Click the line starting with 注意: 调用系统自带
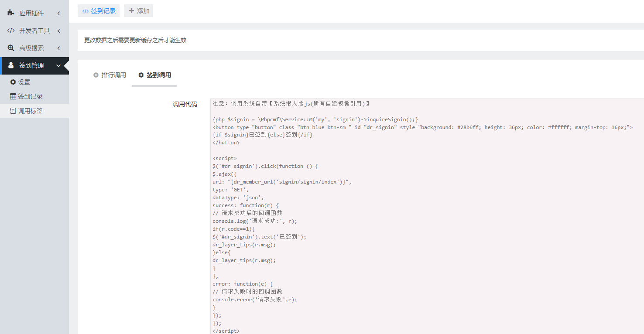 click(x=291, y=104)
